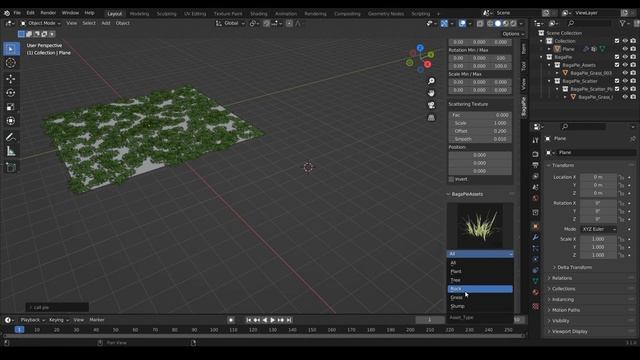
Task: Open the Physics properties tab
Action: coord(535,259)
